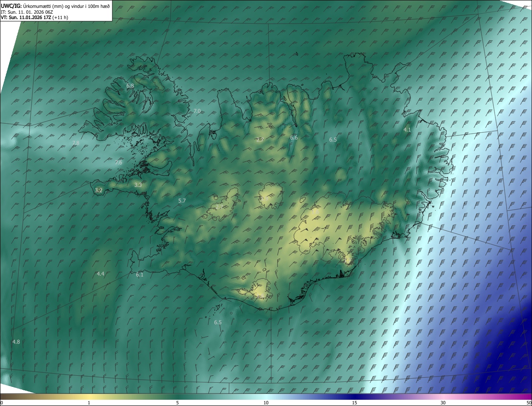The width and height of the screenshot is (532, 406).
Task: Click the 0 tick on the color scale
Action: (2, 403)
